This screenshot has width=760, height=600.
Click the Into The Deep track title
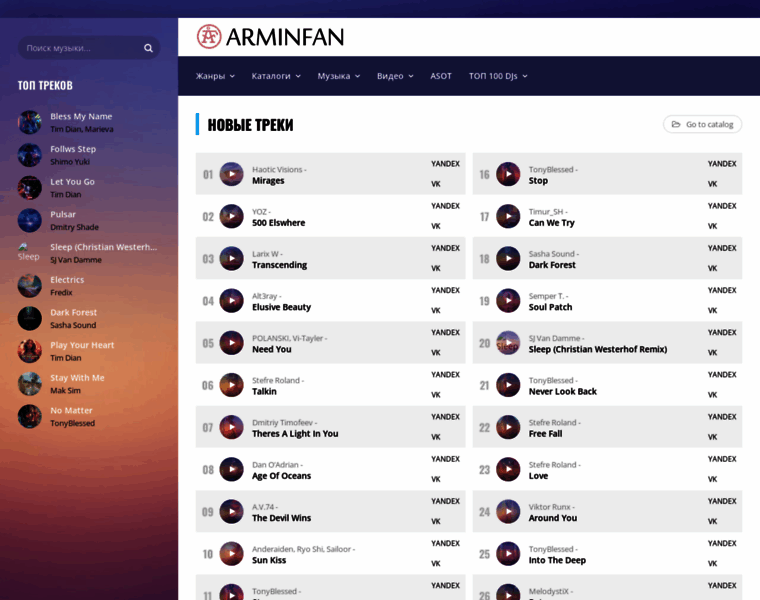pos(557,560)
